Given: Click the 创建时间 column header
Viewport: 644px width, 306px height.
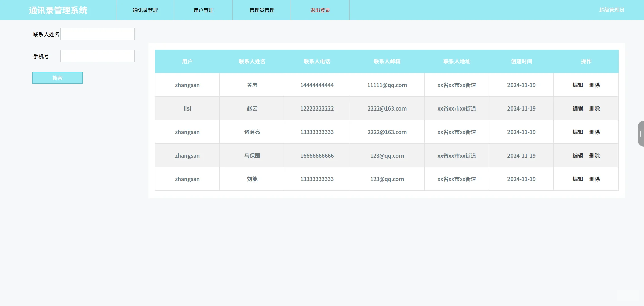Looking at the screenshot, I should (x=521, y=61).
